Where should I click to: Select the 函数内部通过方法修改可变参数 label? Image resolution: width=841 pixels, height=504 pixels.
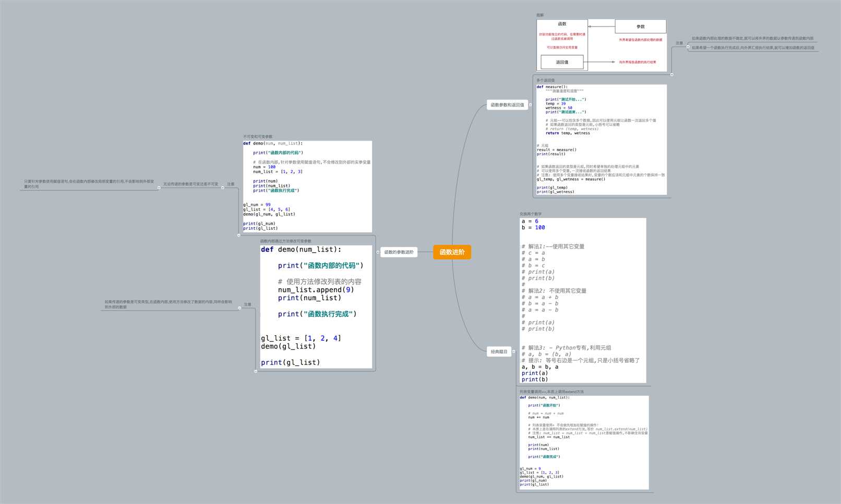[286, 241]
